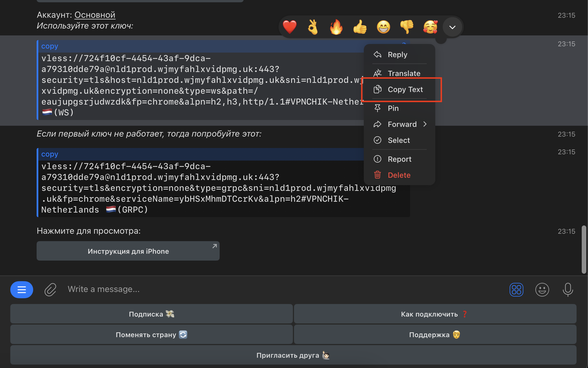
Task: Click Pin in the context menu
Action: [393, 108]
